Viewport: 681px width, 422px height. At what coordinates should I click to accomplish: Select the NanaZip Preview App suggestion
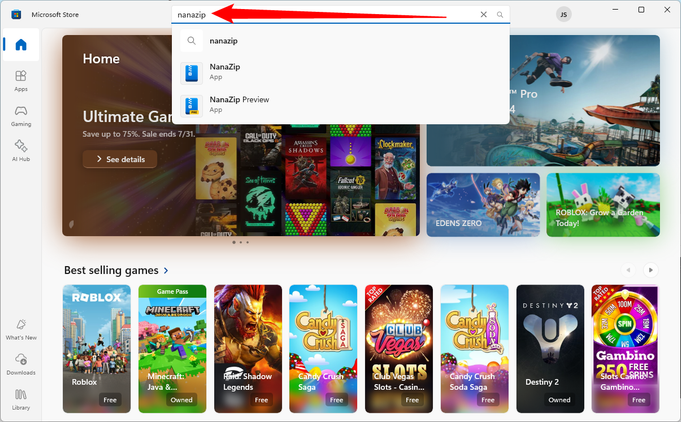pos(341,105)
